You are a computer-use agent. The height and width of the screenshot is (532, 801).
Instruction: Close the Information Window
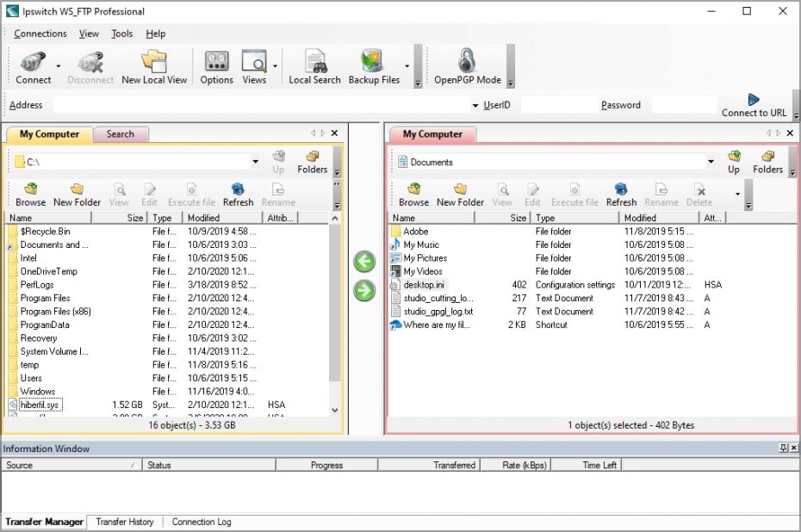click(x=794, y=448)
